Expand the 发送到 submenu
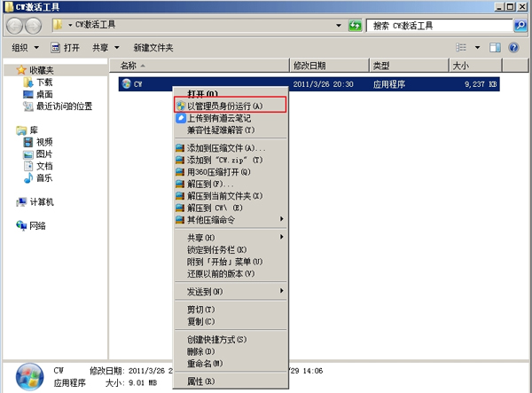 (231, 292)
